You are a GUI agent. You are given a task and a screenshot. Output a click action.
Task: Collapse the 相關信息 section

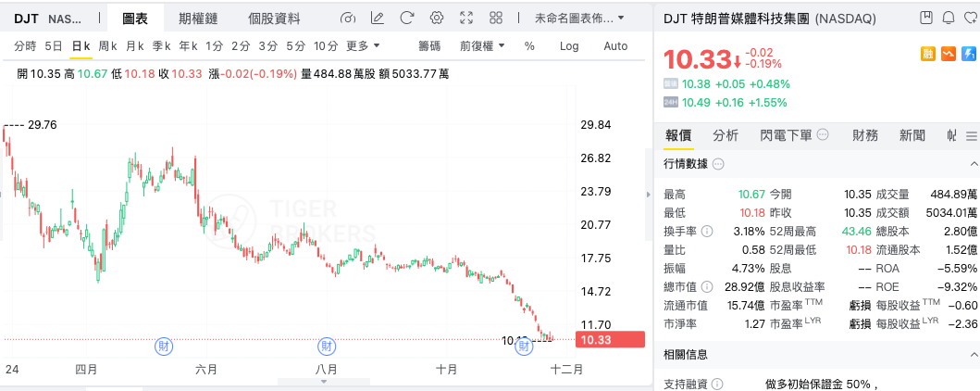973,354
